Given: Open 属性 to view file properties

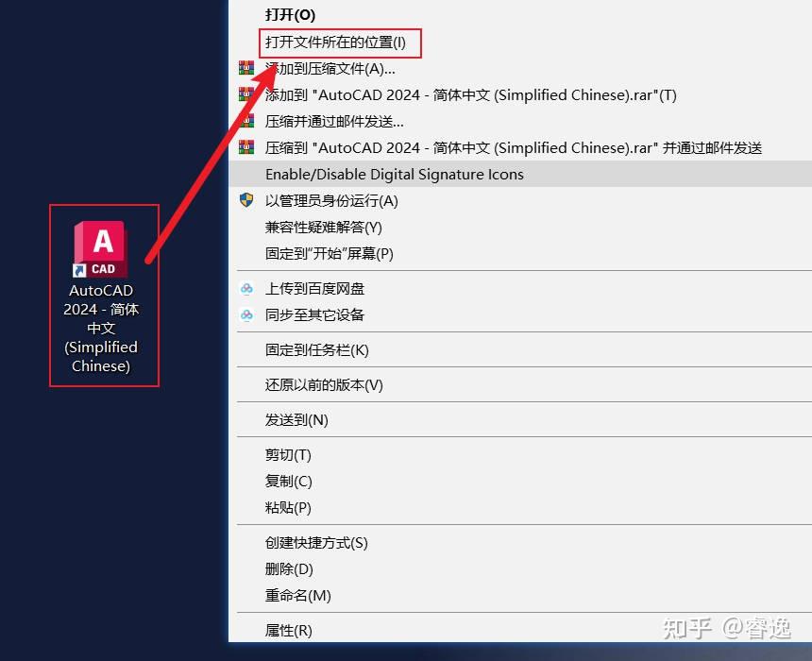Looking at the screenshot, I should (x=288, y=630).
